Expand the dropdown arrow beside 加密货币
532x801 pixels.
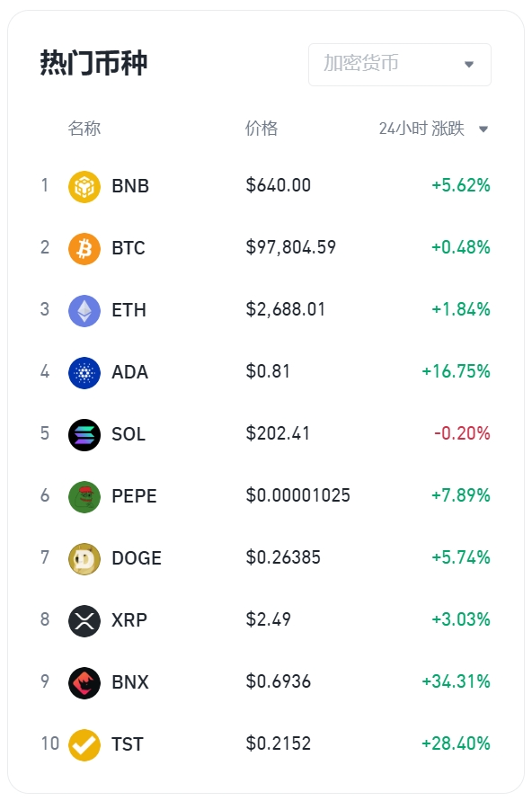[x=469, y=65]
